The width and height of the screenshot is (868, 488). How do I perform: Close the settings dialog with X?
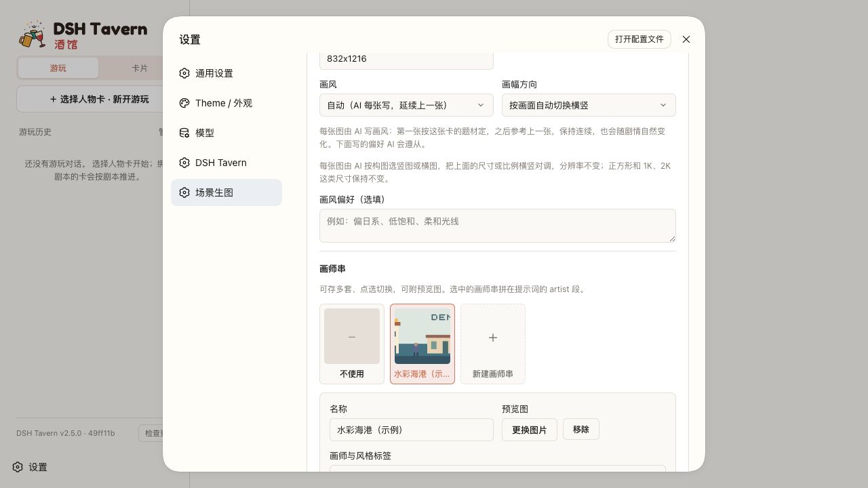[x=686, y=39]
